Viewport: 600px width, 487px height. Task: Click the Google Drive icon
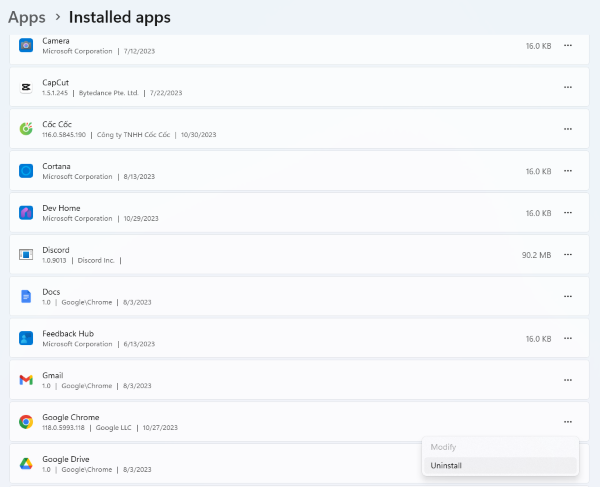(26, 463)
